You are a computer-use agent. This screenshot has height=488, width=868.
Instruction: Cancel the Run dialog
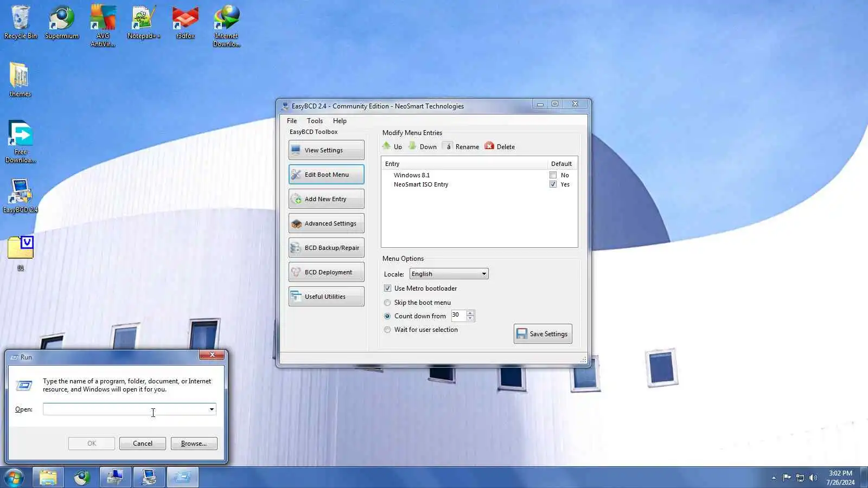click(x=143, y=444)
